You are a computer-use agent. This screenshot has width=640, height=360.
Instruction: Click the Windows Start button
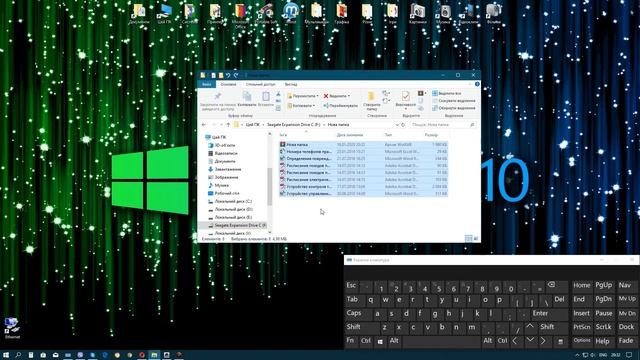[6, 355]
